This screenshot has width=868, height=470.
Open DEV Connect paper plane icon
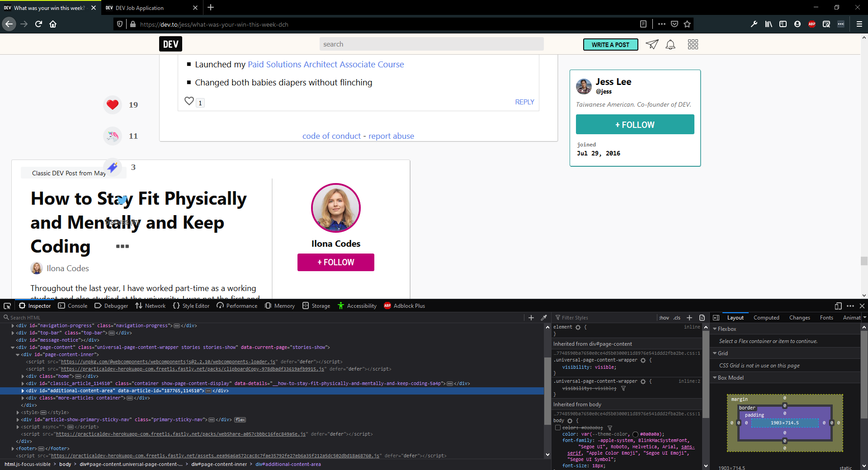652,44
